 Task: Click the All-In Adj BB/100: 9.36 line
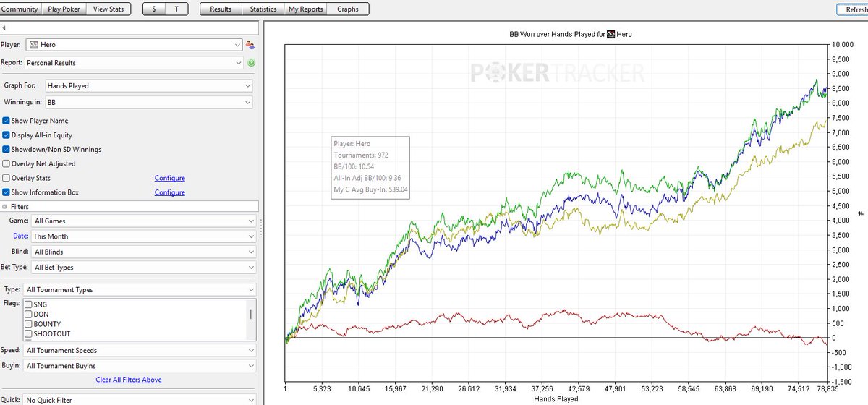(368, 178)
